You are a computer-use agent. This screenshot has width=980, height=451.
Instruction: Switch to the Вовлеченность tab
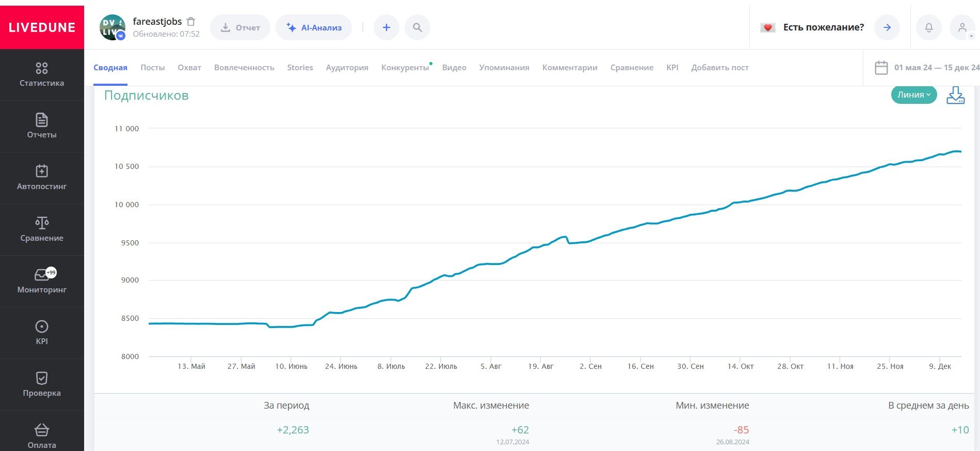(x=244, y=68)
